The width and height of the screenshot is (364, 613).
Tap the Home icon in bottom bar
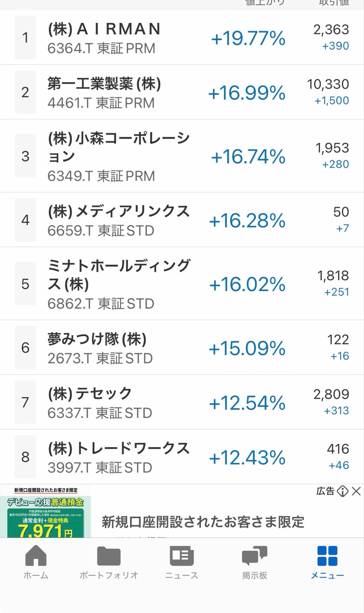pos(36,556)
